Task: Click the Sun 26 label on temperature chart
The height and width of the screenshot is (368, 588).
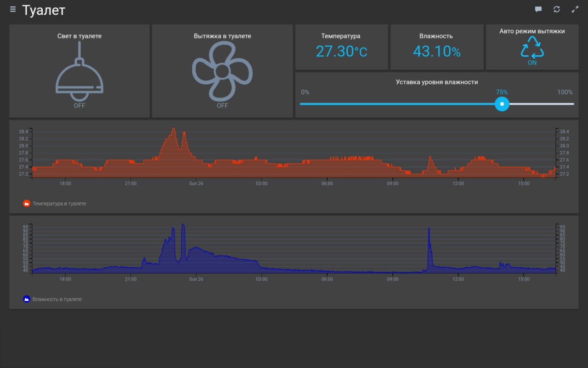Action: coord(196,184)
